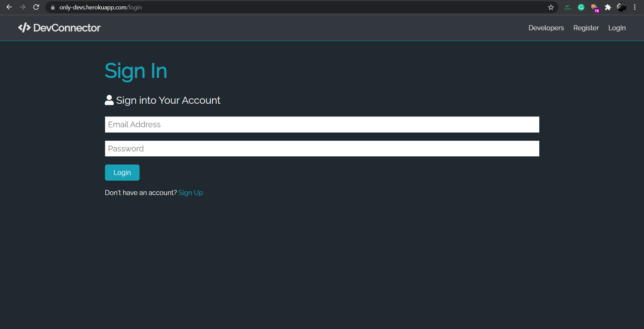Click the extension icon showing badge 78
This screenshot has height=329, width=644.
595,7
